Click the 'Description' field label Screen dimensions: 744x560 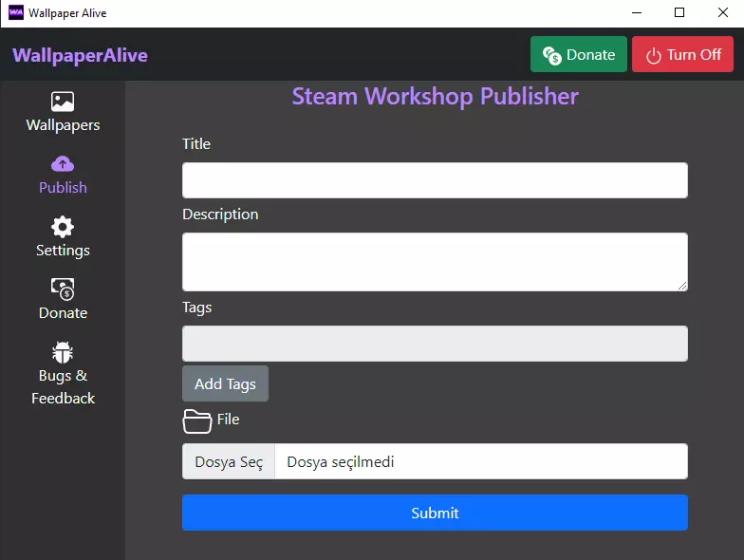[x=220, y=215]
